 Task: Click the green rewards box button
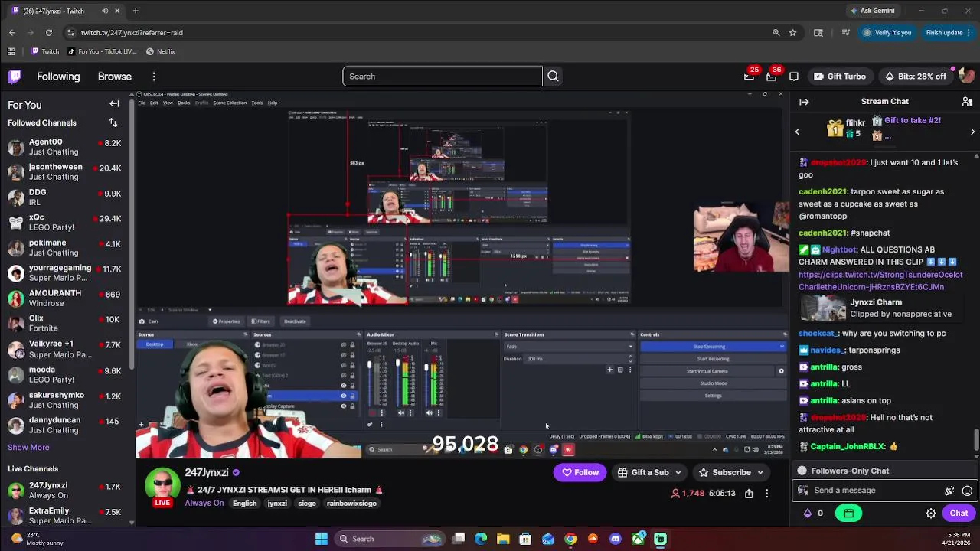[849, 514]
